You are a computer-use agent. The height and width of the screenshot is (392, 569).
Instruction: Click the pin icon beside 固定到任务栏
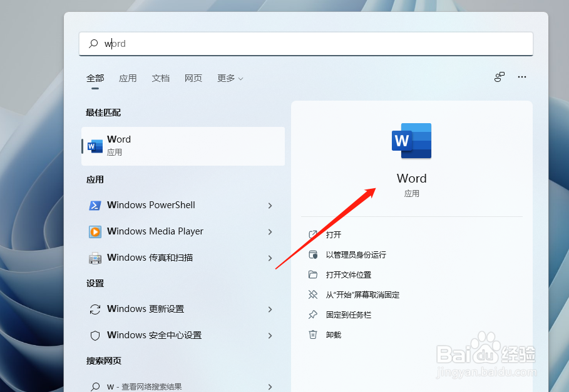tap(313, 314)
